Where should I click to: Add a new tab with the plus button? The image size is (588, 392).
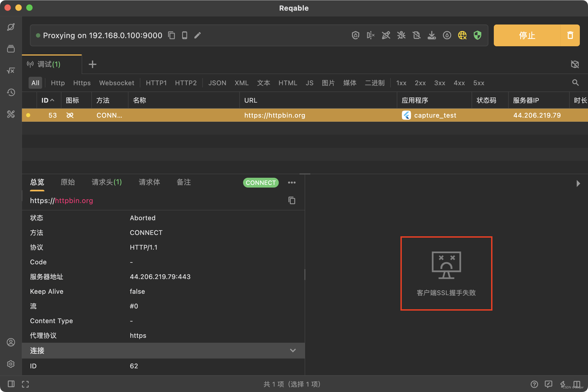point(93,65)
